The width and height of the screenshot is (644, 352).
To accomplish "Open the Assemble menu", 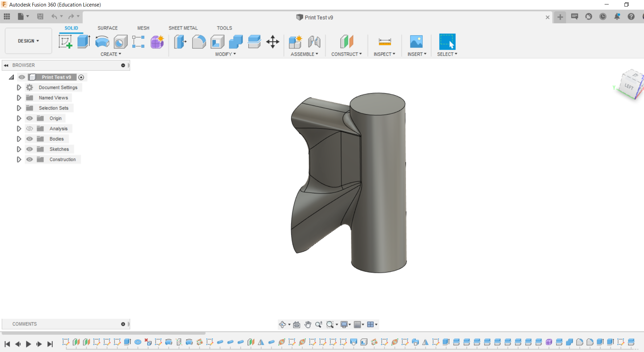I will tap(304, 54).
